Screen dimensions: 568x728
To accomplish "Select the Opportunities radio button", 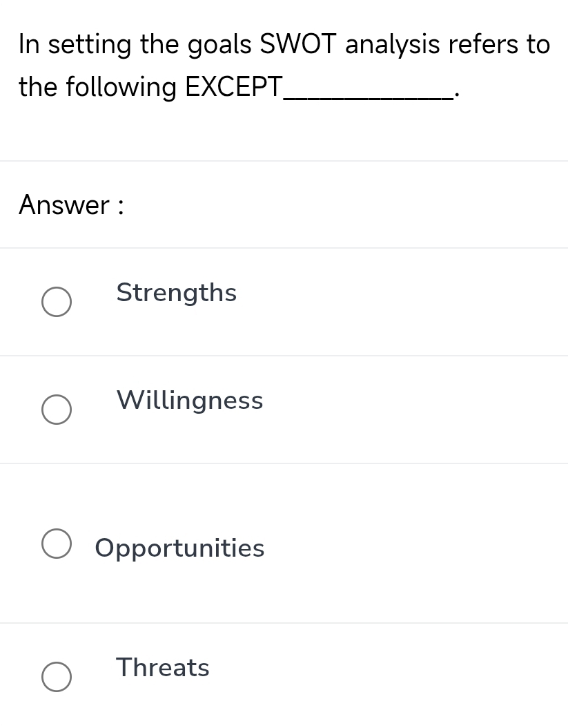I will (x=56, y=543).
